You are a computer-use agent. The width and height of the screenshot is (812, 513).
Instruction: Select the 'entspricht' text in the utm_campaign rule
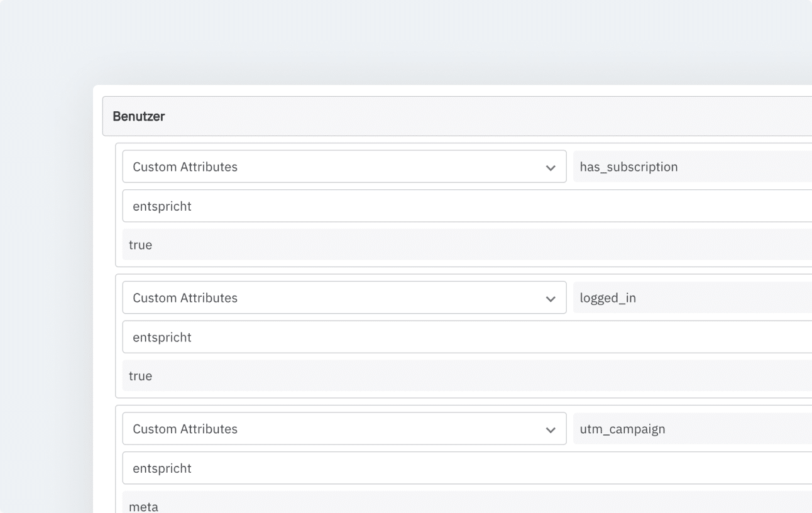(162, 468)
